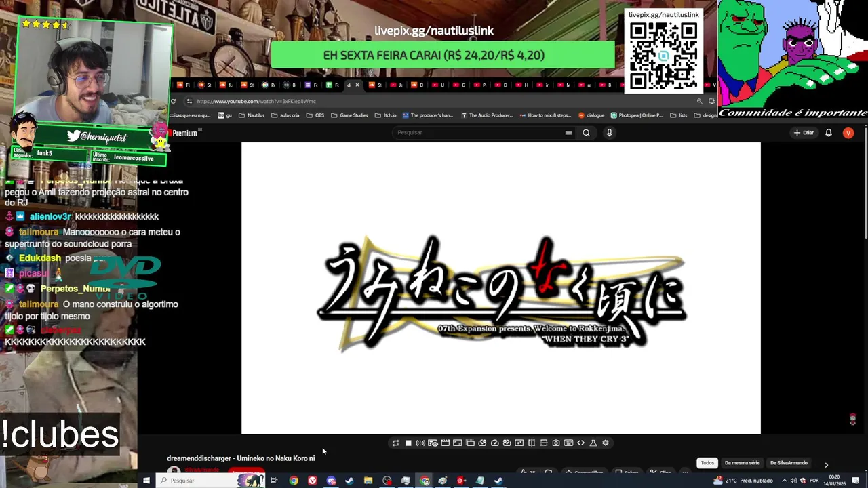Open the Nautilus bookmarks folder
868x488 pixels.
tap(252, 115)
